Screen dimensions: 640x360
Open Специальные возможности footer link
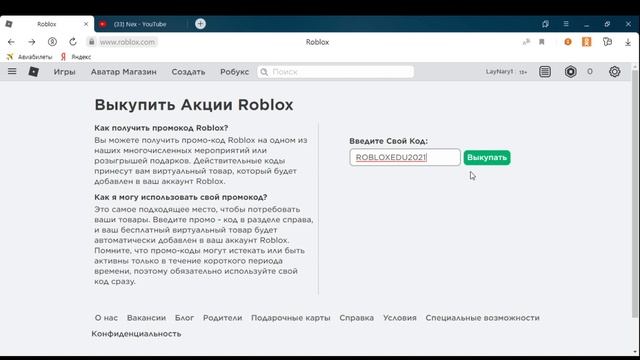[x=482, y=318]
